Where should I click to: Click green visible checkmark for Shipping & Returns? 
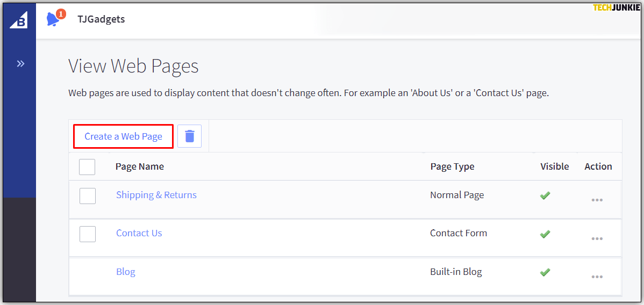545,195
